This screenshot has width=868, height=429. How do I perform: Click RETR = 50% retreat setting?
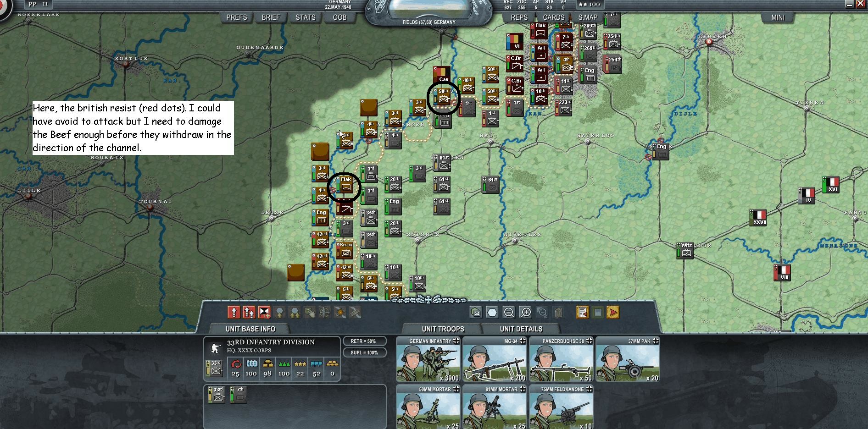coord(365,341)
